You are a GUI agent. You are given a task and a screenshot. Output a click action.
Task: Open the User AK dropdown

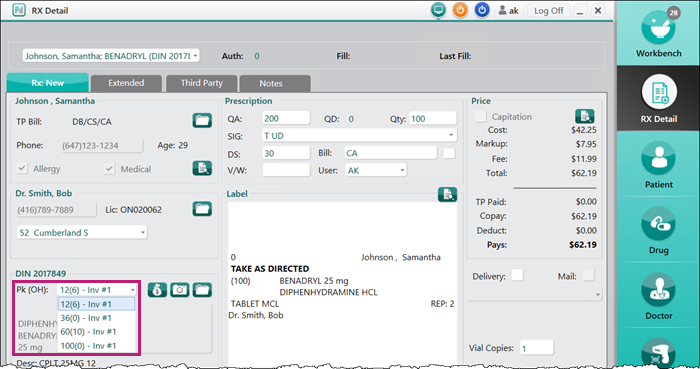[x=402, y=170]
